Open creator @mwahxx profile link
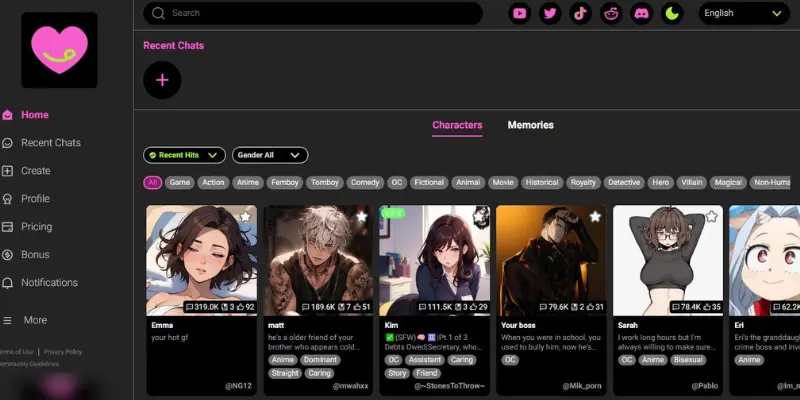800x400 pixels. click(x=351, y=386)
